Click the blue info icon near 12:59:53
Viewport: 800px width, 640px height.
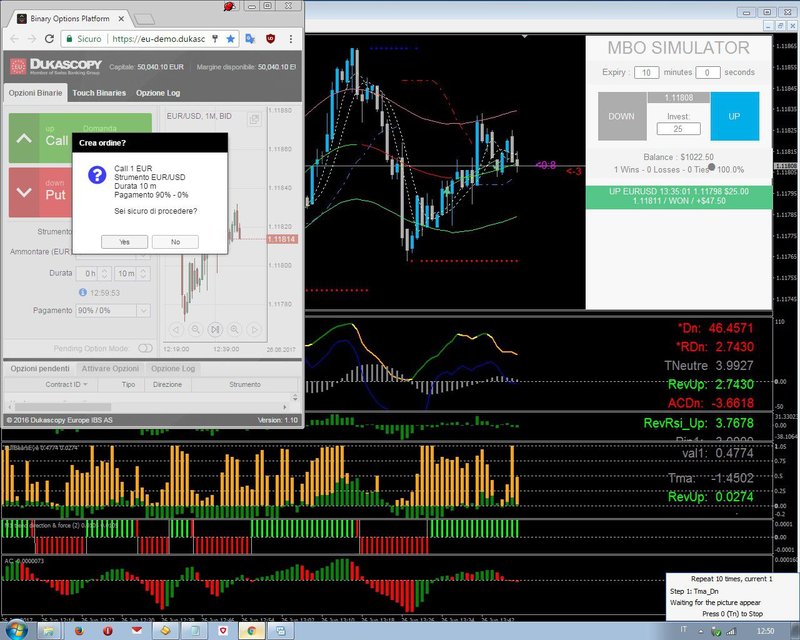click(x=83, y=292)
